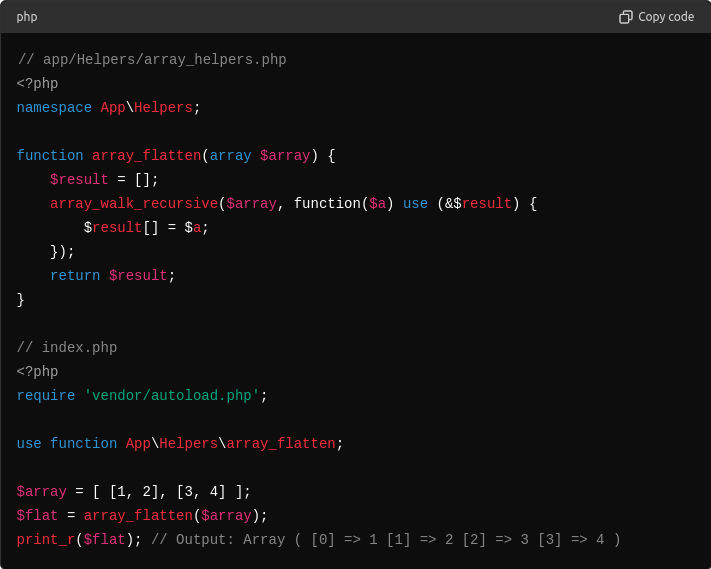Click the first <?php opening tag
711x569 pixels.
point(37,83)
